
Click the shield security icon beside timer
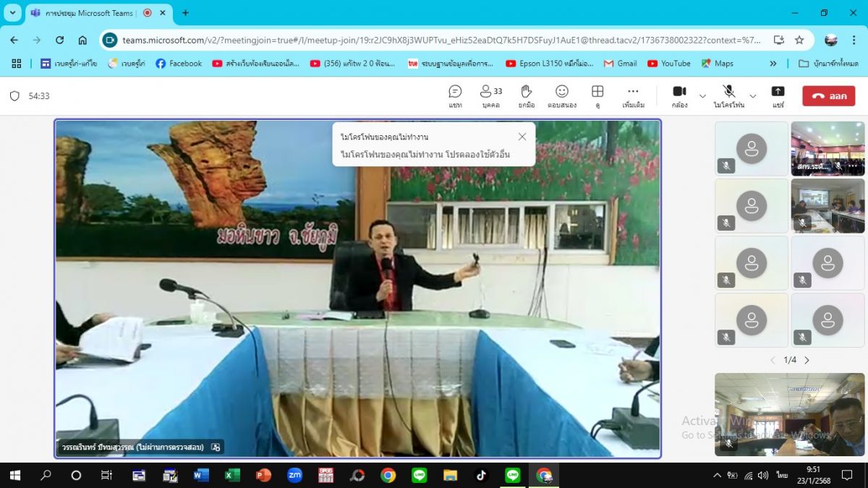(14, 95)
